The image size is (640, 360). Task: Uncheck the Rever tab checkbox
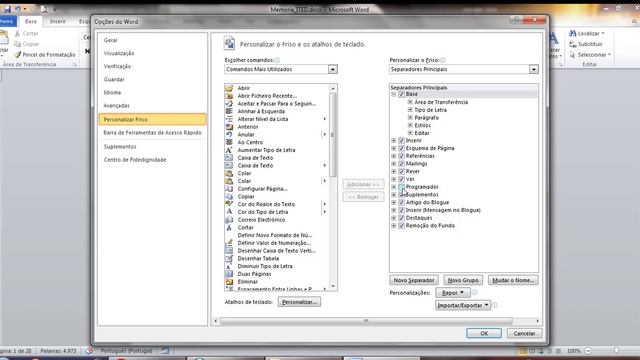click(401, 171)
